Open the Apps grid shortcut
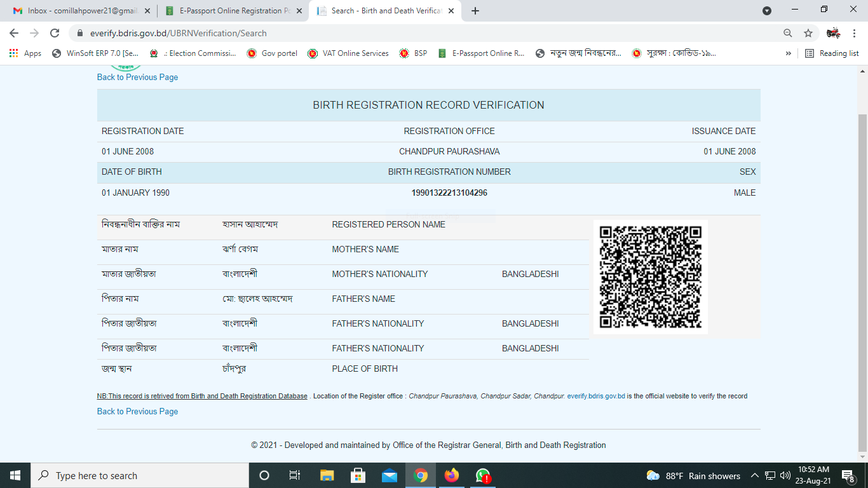The width and height of the screenshot is (868, 488). [x=25, y=53]
